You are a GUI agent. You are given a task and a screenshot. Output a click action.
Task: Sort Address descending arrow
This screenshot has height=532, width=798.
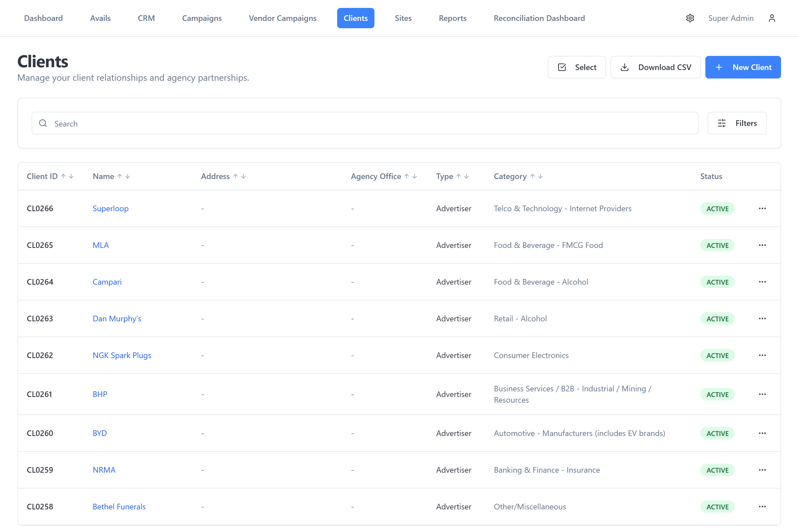pos(244,176)
